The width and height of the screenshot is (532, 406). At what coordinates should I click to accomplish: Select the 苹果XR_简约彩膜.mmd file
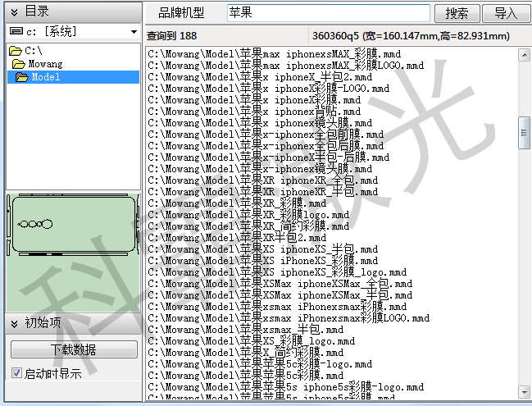pyautogui.click(x=248, y=226)
